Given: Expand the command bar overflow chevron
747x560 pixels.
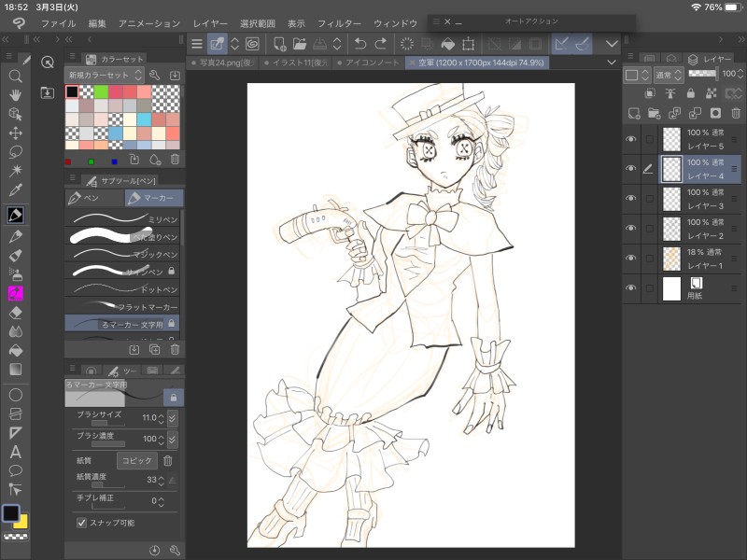Looking at the screenshot, I should pos(612,44).
